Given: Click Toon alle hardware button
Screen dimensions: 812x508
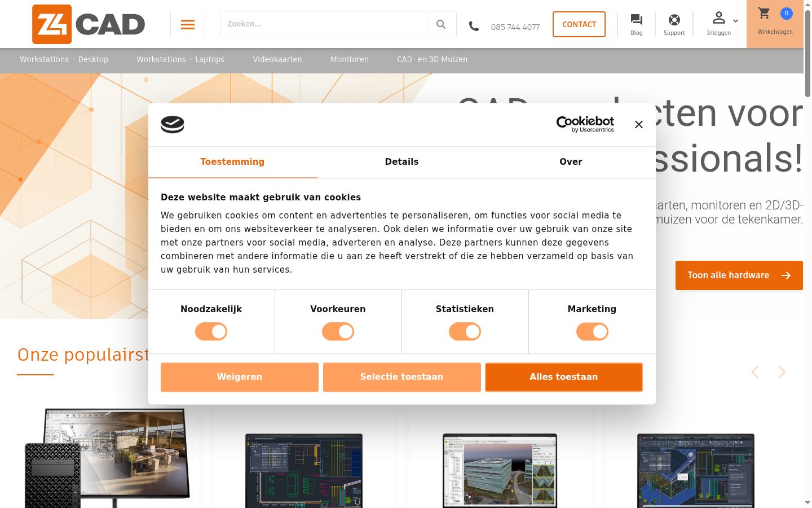Looking at the screenshot, I should click(x=739, y=275).
